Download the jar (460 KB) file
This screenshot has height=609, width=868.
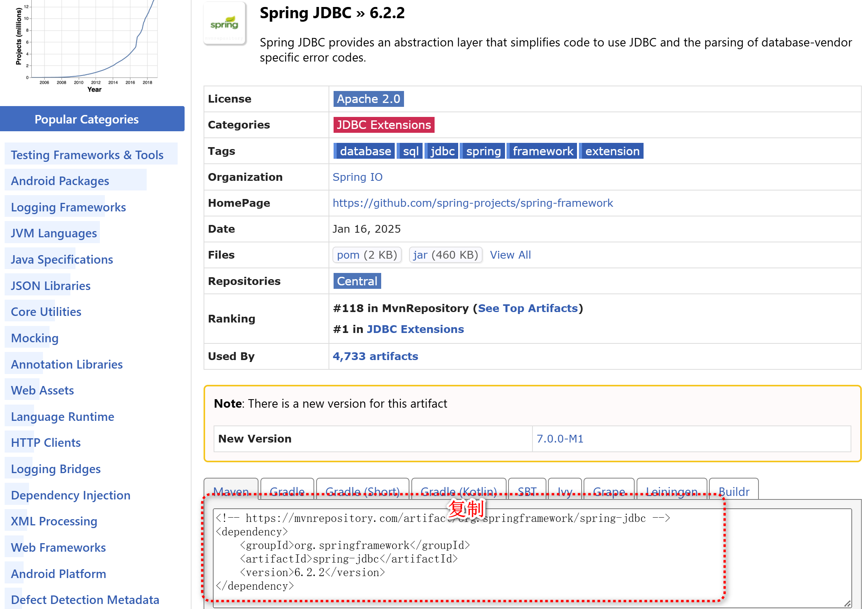[x=445, y=255]
